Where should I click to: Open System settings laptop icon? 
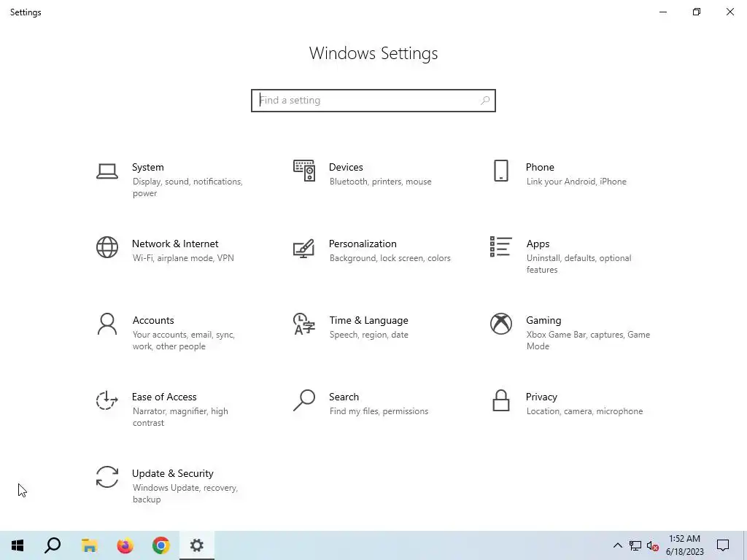pyautogui.click(x=107, y=171)
